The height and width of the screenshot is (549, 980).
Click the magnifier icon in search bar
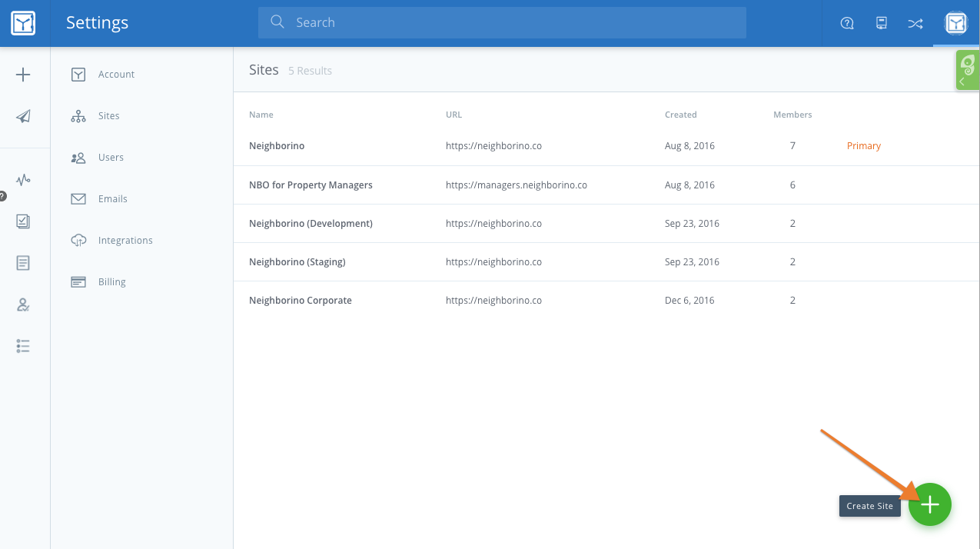point(277,22)
